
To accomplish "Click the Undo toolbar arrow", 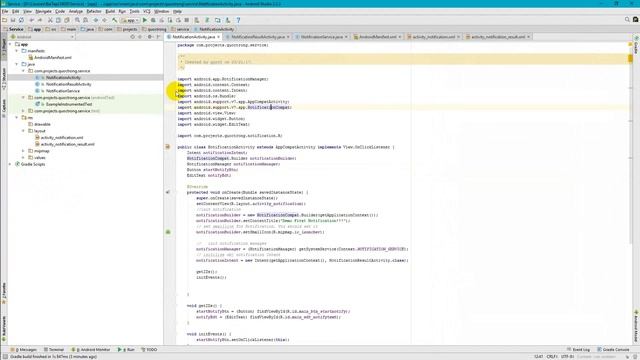I will 31,20.
